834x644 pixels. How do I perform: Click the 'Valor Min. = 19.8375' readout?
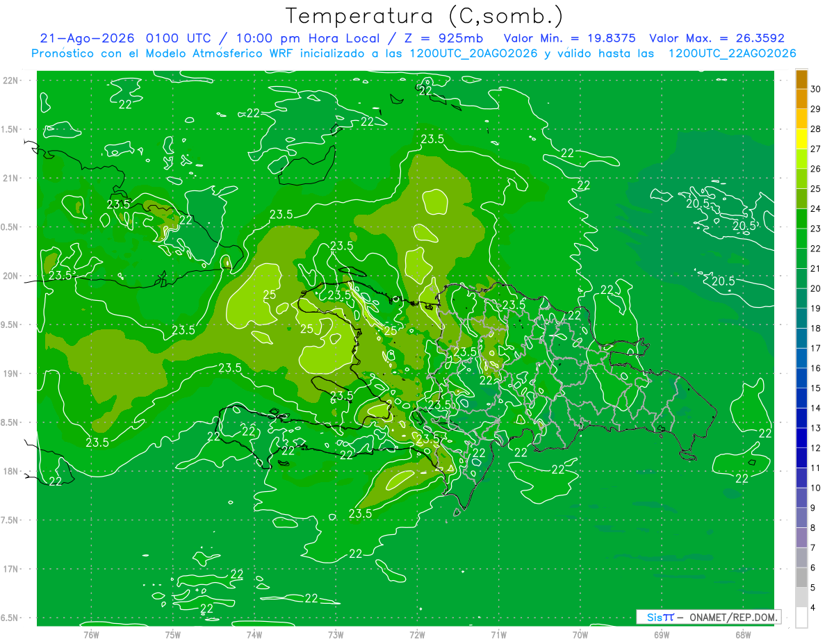coord(570,38)
